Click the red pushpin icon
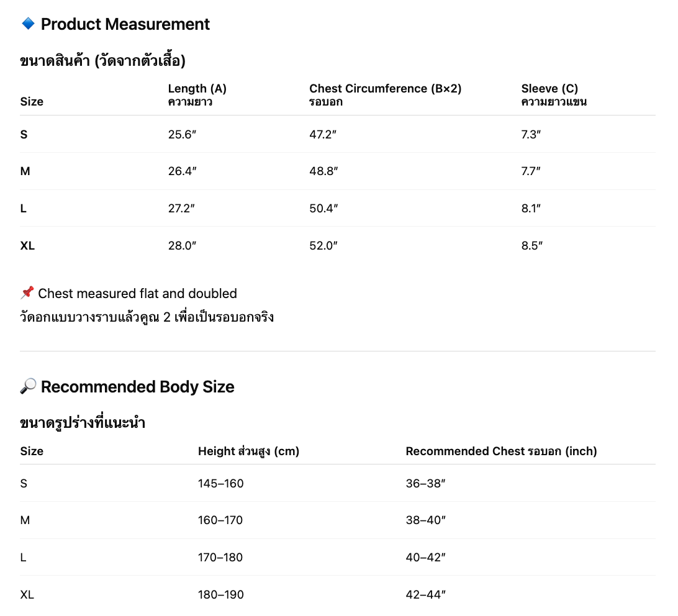The height and width of the screenshot is (616, 678). click(x=27, y=293)
